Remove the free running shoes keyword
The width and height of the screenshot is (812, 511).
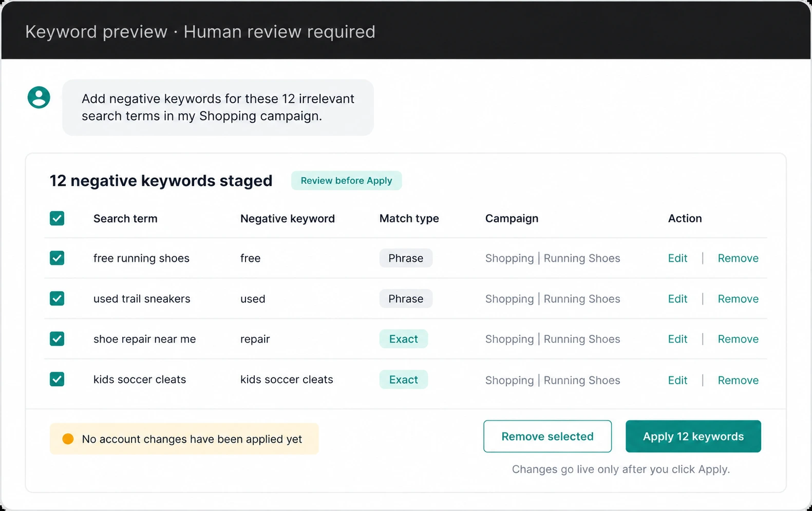point(738,258)
